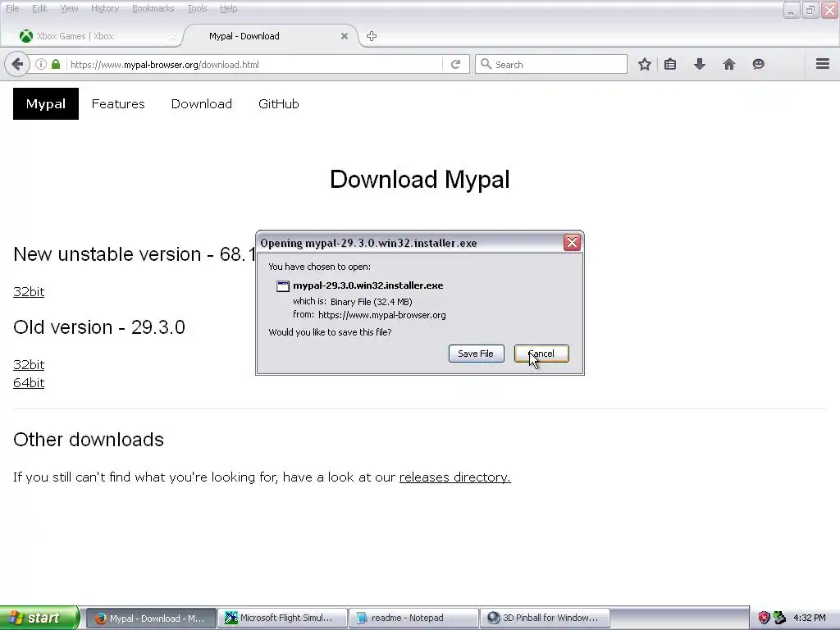Switch to Microsoft Flight Simulator taskbar item
This screenshot has width=840, height=630.
[282, 618]
